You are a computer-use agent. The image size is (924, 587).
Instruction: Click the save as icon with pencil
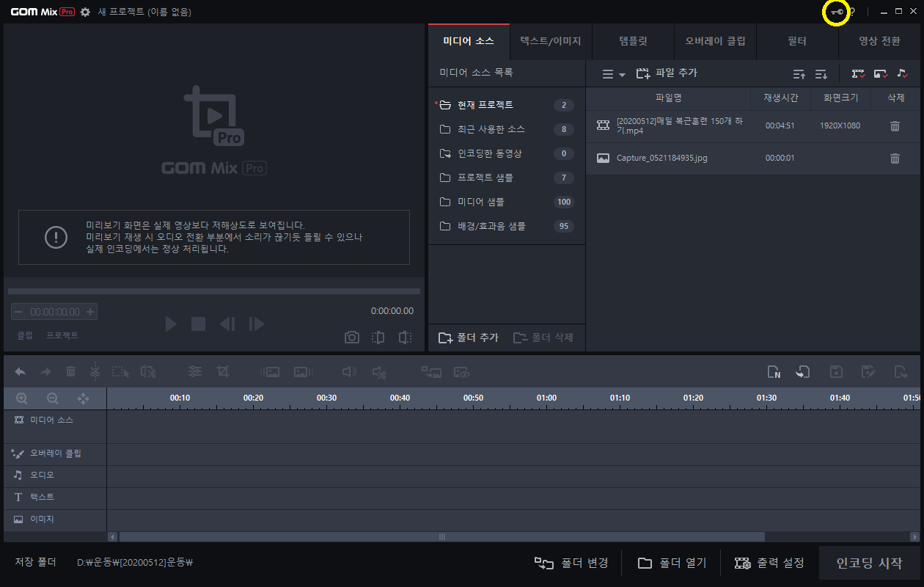click(868, 372)
